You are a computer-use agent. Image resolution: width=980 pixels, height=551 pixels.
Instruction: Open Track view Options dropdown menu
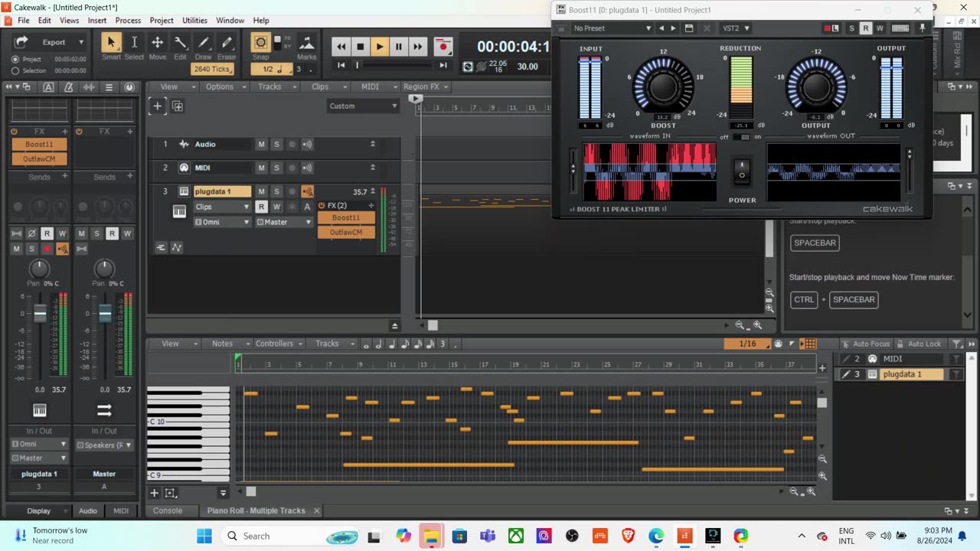pos(224,86)
